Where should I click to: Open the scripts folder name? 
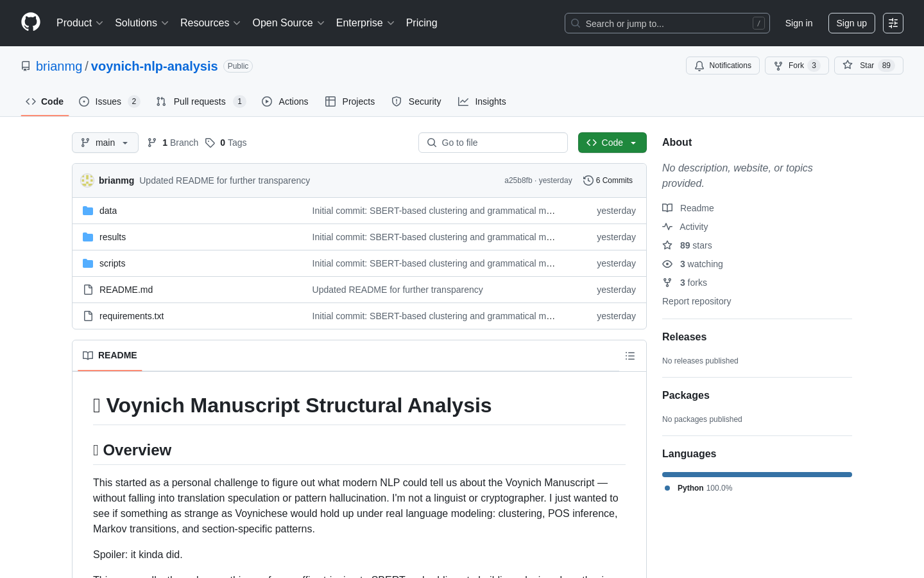coord(112,263)
